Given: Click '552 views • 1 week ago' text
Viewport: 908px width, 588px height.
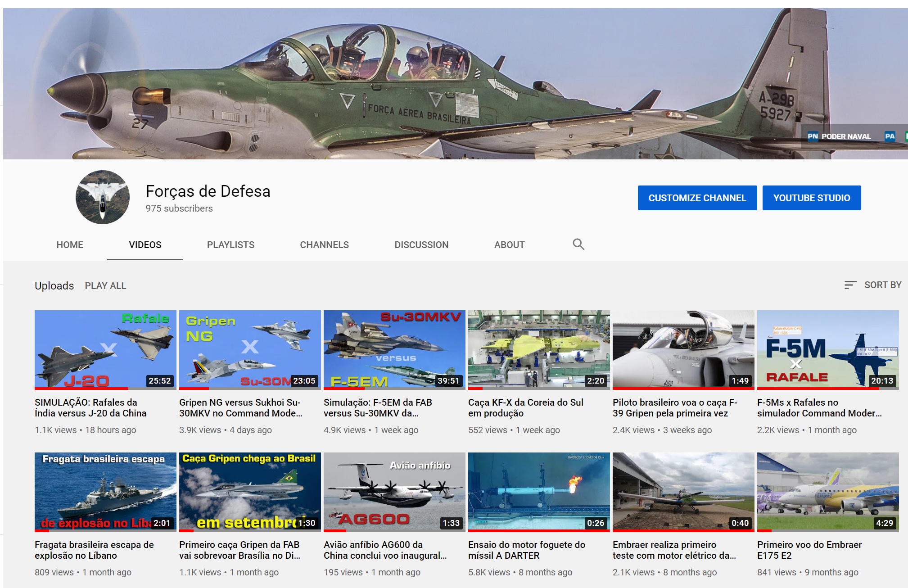Looking at the screenshot, I should point(514,430).
